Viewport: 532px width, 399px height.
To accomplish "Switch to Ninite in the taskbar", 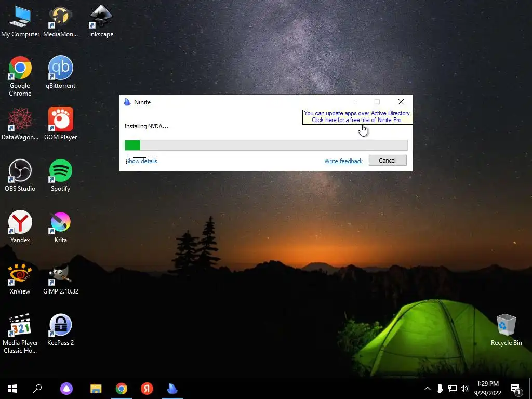I will coord(172,389).
